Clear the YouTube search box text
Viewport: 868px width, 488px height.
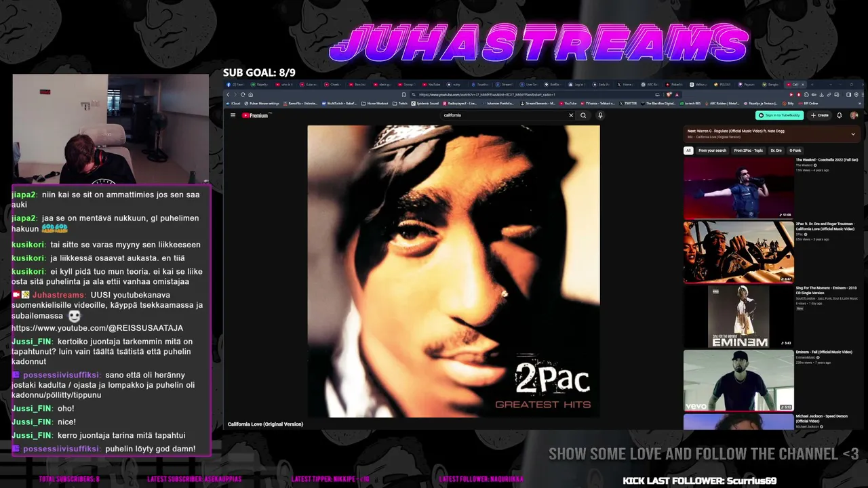click(x=571, y=115)
